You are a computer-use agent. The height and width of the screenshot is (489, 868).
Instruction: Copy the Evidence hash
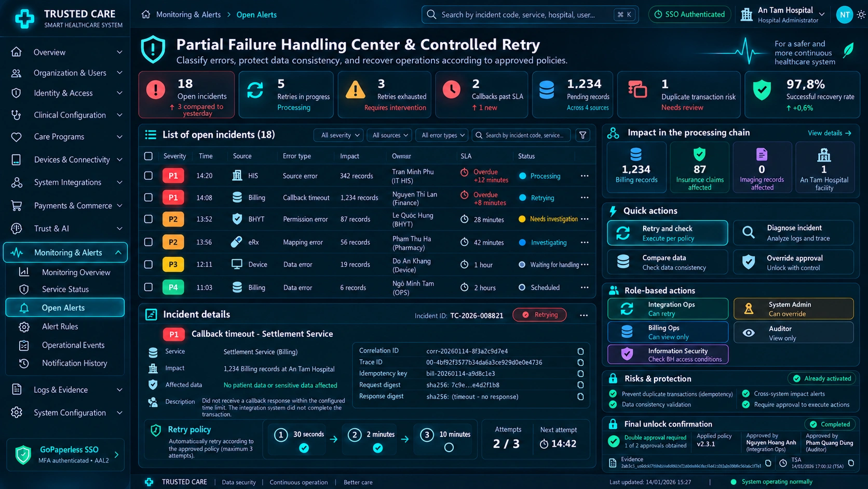(x=768, y=463)
